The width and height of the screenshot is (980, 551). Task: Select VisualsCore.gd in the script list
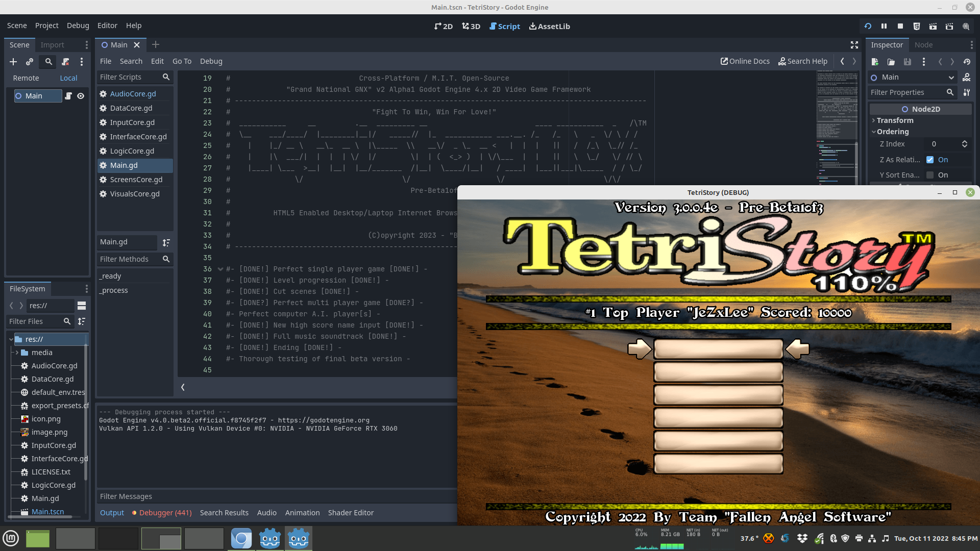(135, 194)
